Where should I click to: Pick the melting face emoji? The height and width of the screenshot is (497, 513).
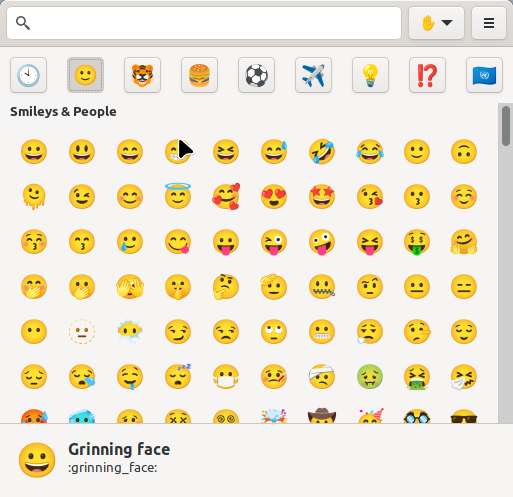point(34,197)
